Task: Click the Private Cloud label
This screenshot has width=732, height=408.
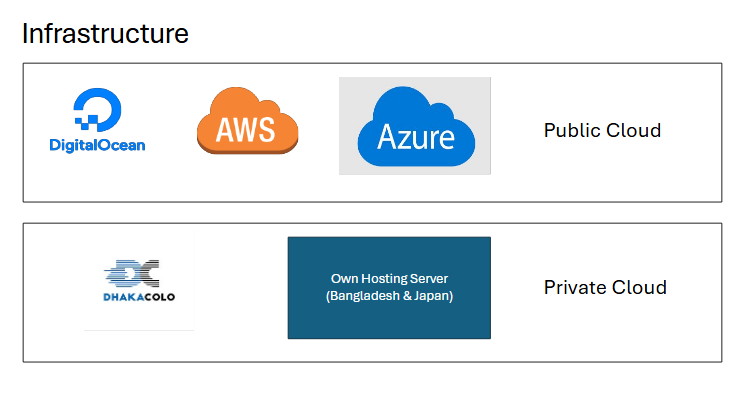Action: [x=605, y=288]
